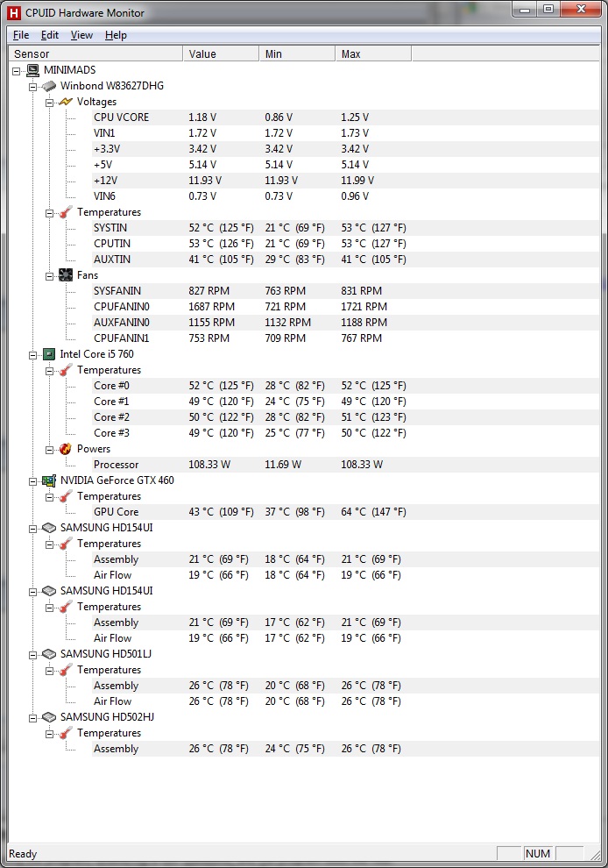Image resolution: width=608 pixels, height=868 pixels.
Task: Click the Intel Core i5 760 processor icon
Action: pos(49,354)
